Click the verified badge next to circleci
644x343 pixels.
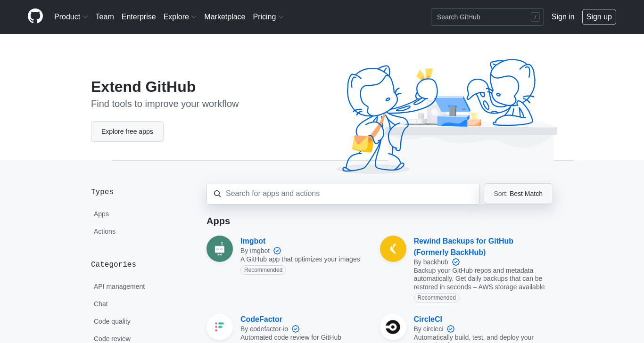point(451,329)
